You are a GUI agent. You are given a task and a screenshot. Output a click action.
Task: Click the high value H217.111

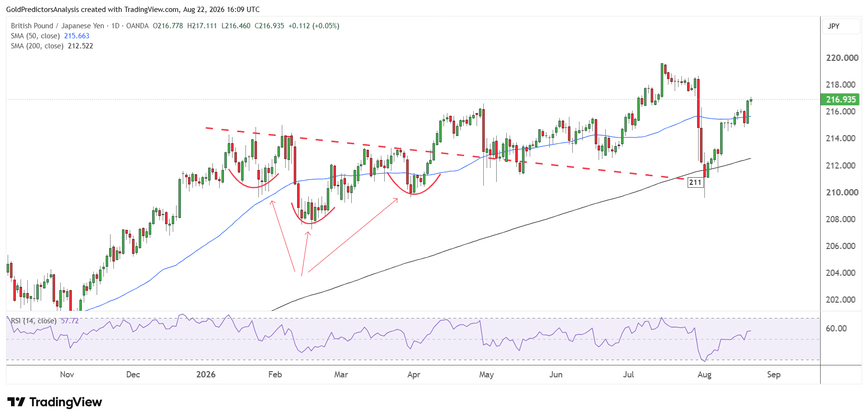[202, 26]
